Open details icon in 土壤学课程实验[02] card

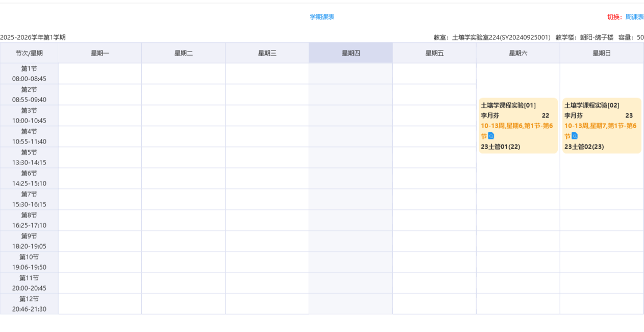pos(575,136)
